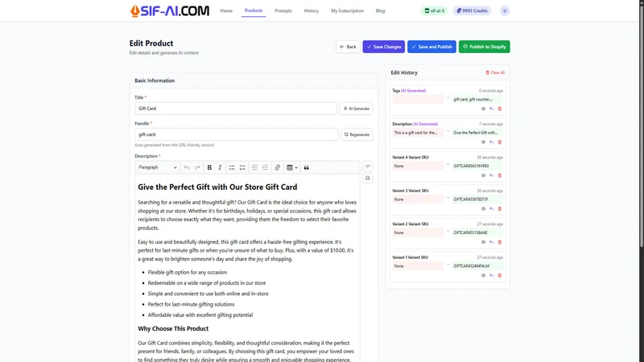
Task: Select 'Why Choose This Product' heading text
Action: point(173,329)
